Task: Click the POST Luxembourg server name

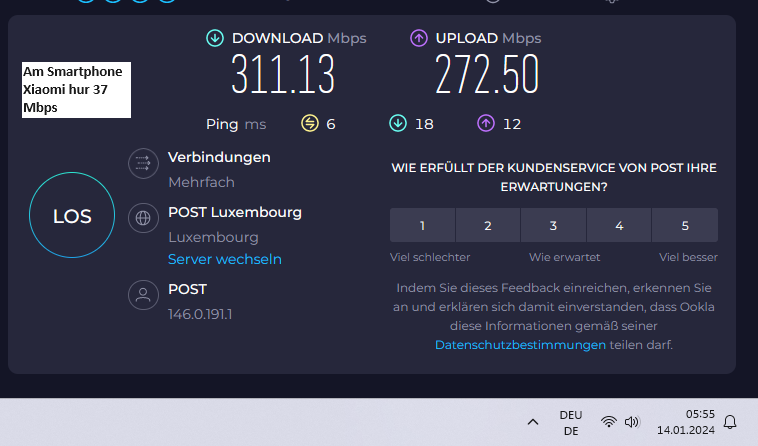Action: (x=235, y=212)
